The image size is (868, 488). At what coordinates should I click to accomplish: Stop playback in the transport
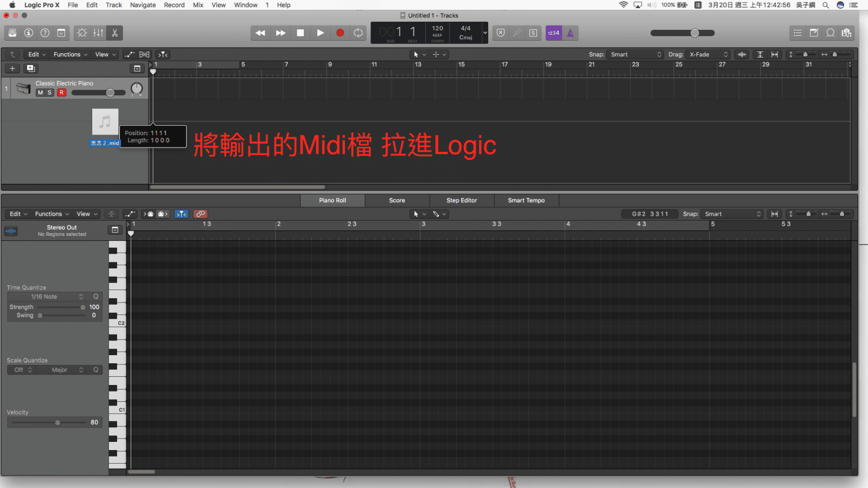[x=300, y=33]
